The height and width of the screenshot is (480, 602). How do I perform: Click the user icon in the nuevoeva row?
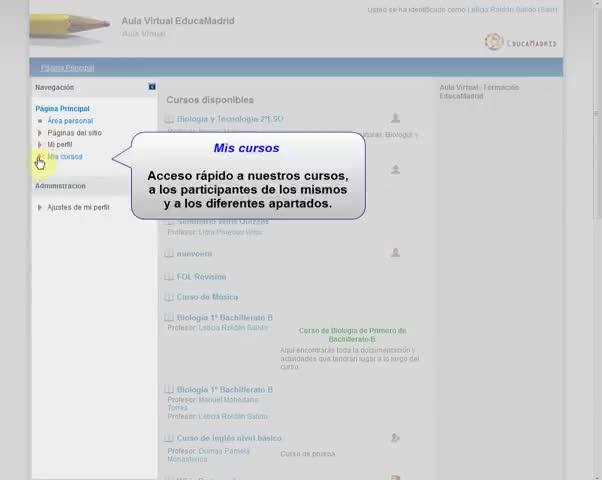click(x=395, y=253)
